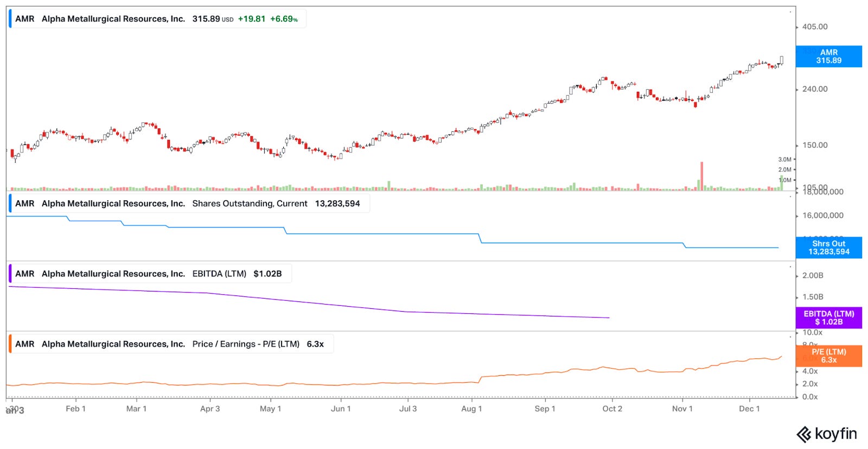Click the 1.50B EBITDA axis label

coord(813,297)
